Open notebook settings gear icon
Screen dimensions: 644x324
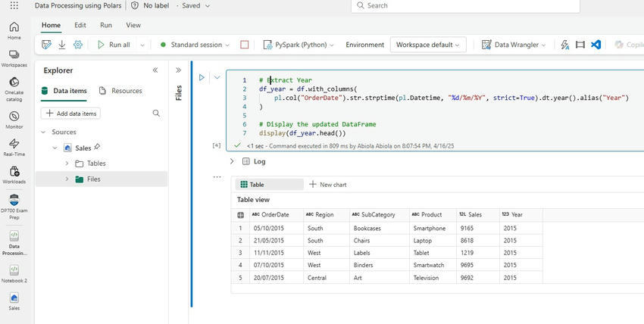tap(78, 45)
